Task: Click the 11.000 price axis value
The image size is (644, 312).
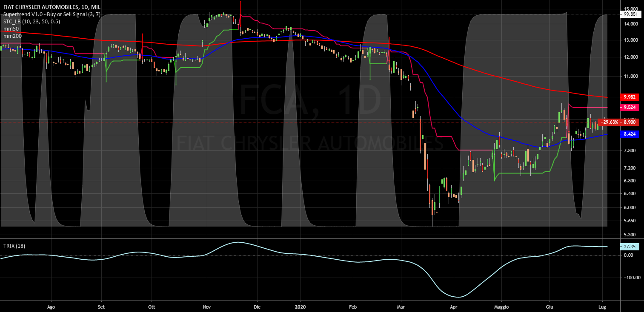Action: [x=631, y=76]
